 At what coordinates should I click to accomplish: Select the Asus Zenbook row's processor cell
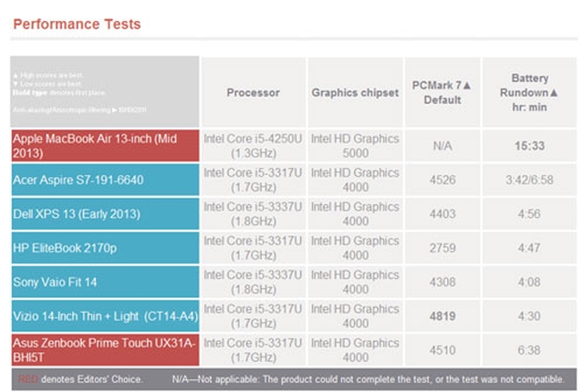(x=254, y=350)
